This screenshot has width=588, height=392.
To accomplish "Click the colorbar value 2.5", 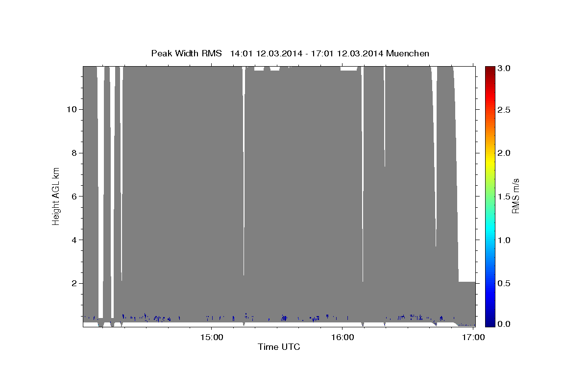I will 505,110.
